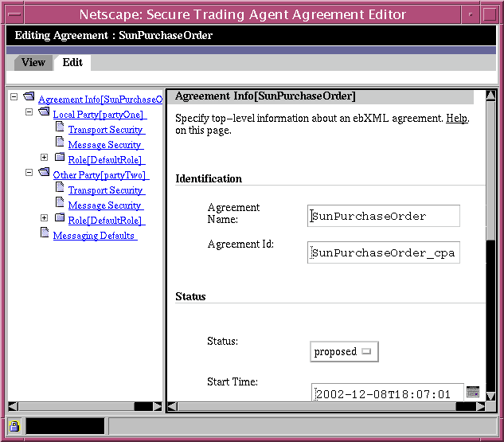Click the Agreement Id input field
The height and width of the screenshot is (442, 504).
tap(384, 252)
